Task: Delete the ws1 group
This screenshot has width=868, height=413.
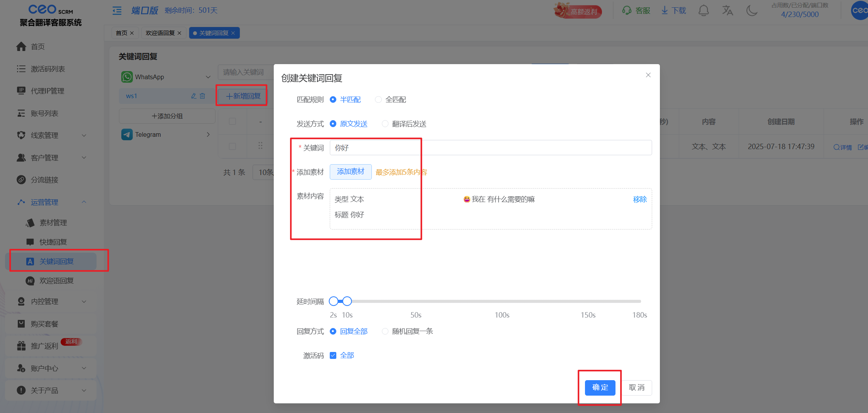Action: click(202, 96)
